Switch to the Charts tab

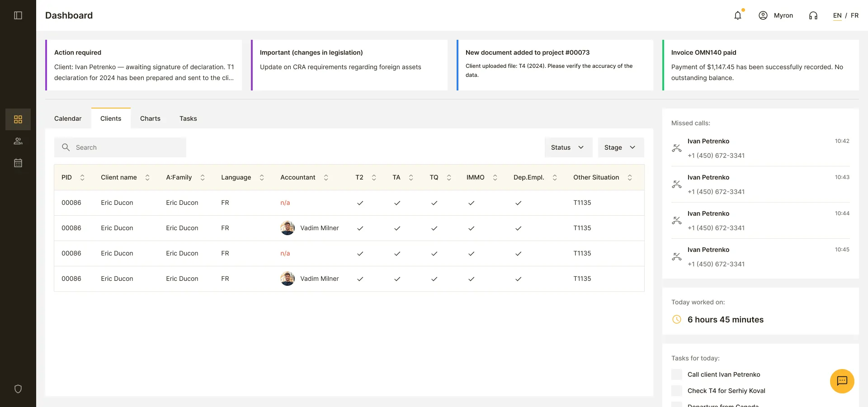pyautogui.click(x=150, y=118)
